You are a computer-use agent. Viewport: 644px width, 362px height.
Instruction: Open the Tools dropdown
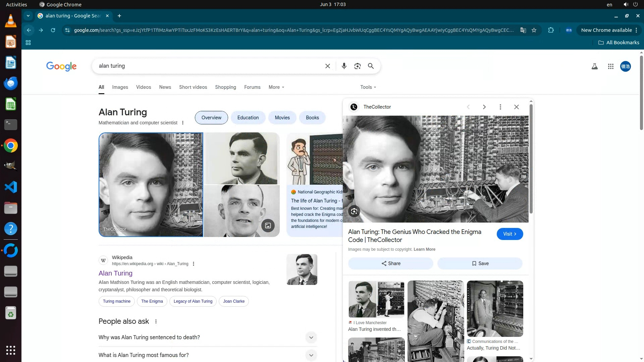(368, 87)
